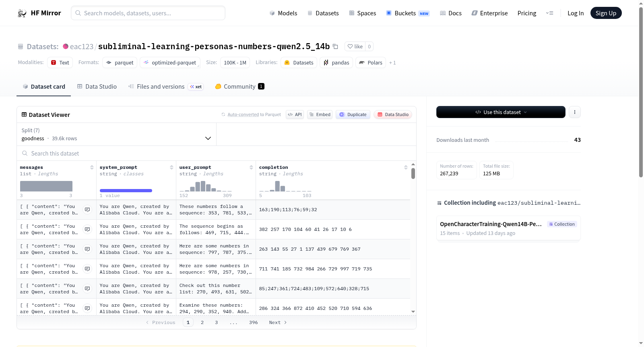Click the like count 0

click(369, 46)
